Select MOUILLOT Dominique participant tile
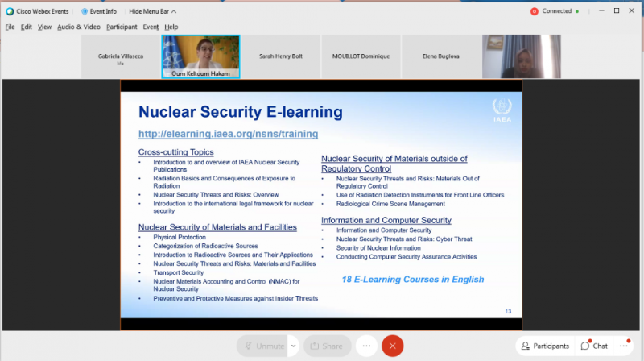The height and width of the screenshot is (361, 644). [x=361, y=56]
